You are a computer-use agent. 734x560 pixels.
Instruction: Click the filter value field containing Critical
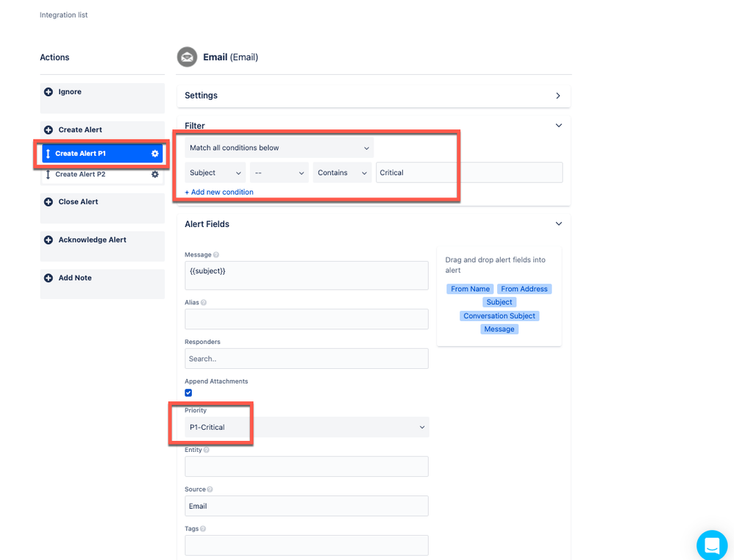coord(469,173)
